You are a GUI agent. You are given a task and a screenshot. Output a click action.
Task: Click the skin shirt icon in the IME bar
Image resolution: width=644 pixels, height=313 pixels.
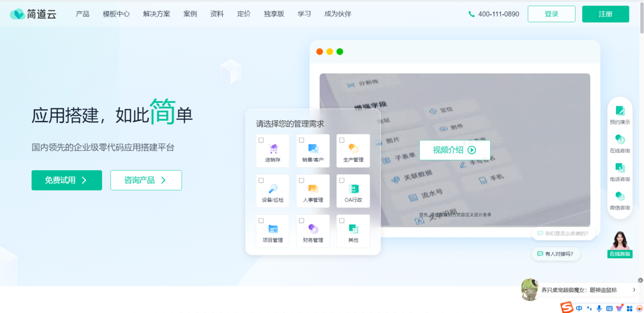pos(619,308)
